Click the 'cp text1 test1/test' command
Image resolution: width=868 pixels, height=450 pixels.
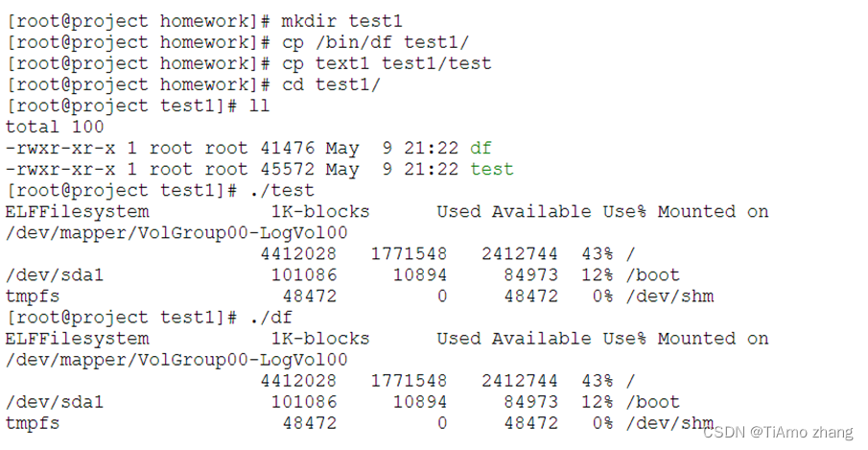[x=387, y=63]
